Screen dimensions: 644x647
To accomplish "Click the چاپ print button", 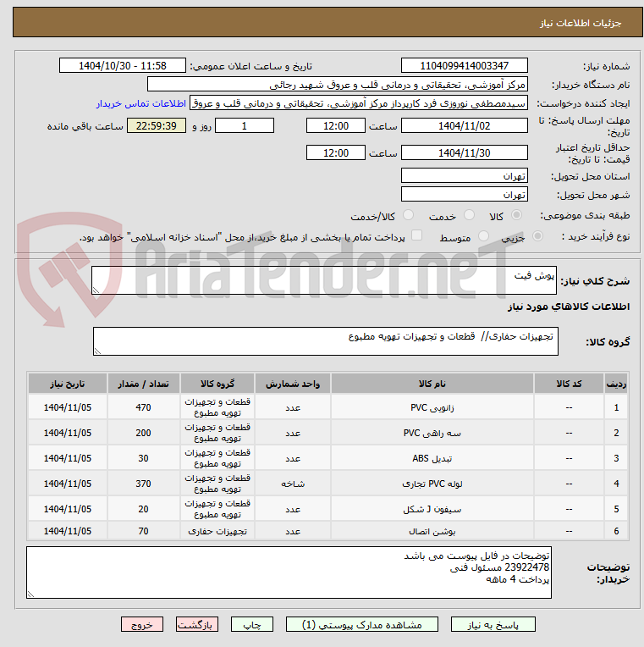I will [251, 625].
